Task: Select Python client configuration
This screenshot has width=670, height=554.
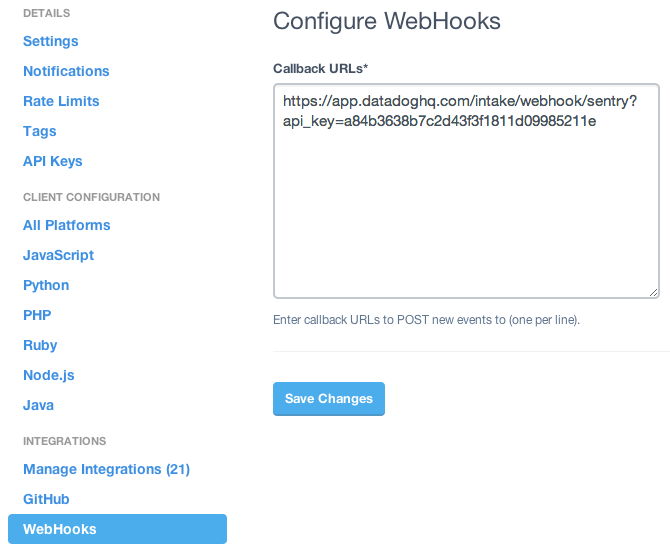Action: pyautogui.click(x=46, y=285)
